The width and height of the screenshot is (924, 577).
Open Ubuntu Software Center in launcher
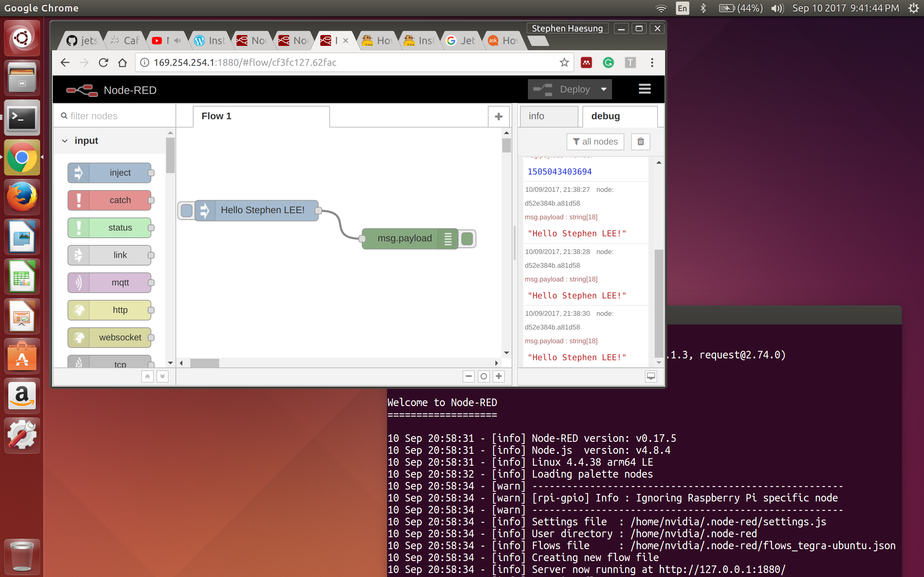[x=22, y=356]
